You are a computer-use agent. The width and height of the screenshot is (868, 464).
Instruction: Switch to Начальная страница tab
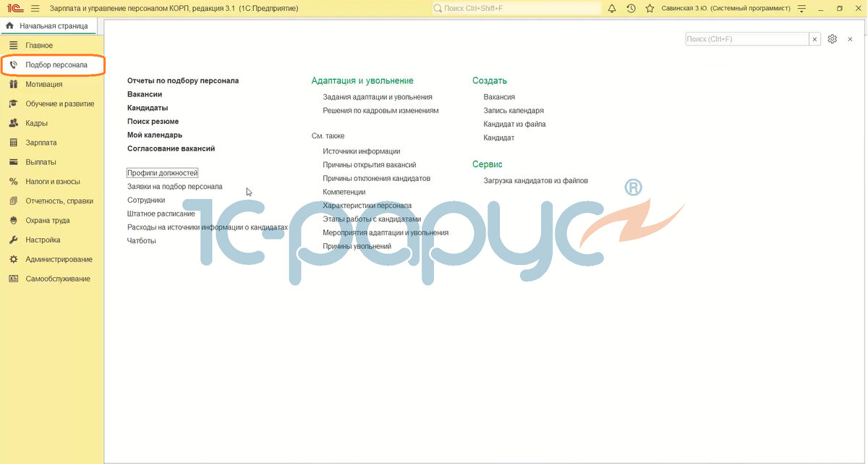[x=48, y=26]
